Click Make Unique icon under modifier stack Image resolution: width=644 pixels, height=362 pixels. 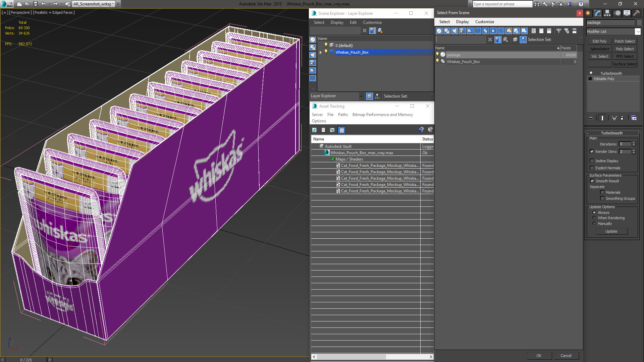coord(614,118)
